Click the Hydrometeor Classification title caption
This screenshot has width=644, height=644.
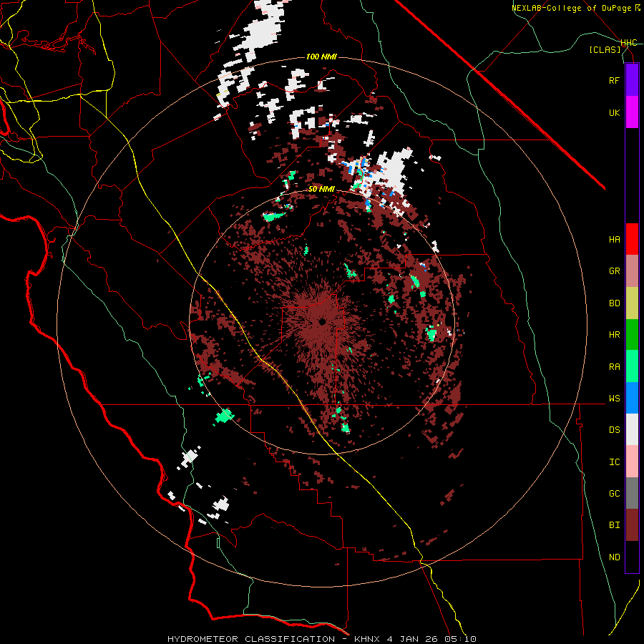tap(321, 639)
